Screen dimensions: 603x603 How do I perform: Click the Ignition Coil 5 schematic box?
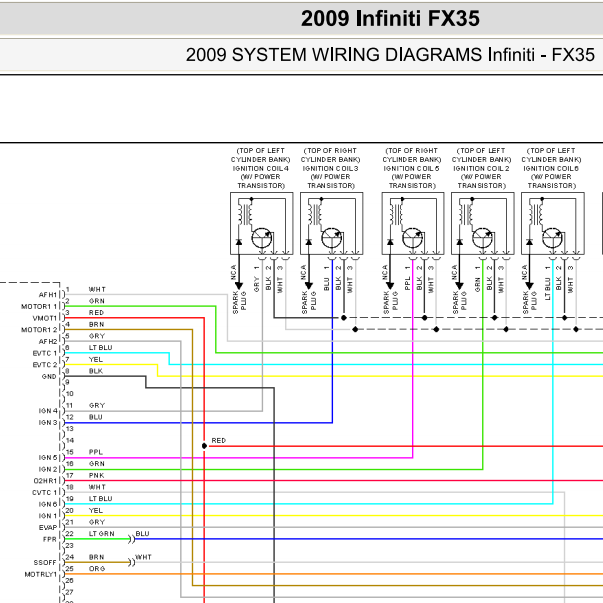tap(413, 223)
